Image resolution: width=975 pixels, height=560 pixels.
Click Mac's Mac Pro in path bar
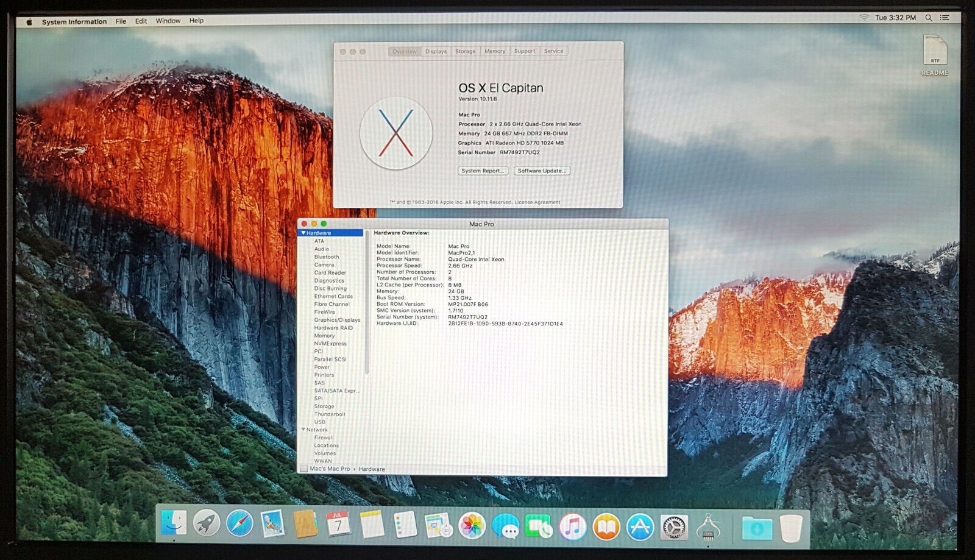pos(330,469)
